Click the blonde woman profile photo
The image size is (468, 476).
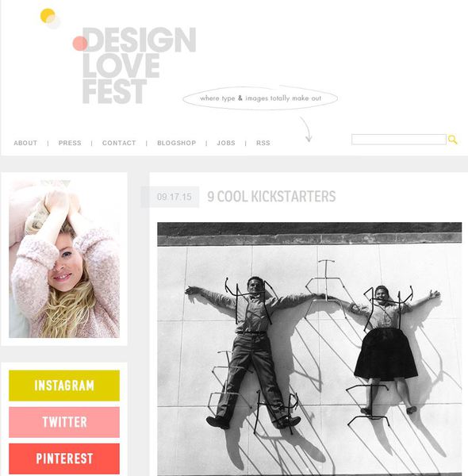(64, 259)
